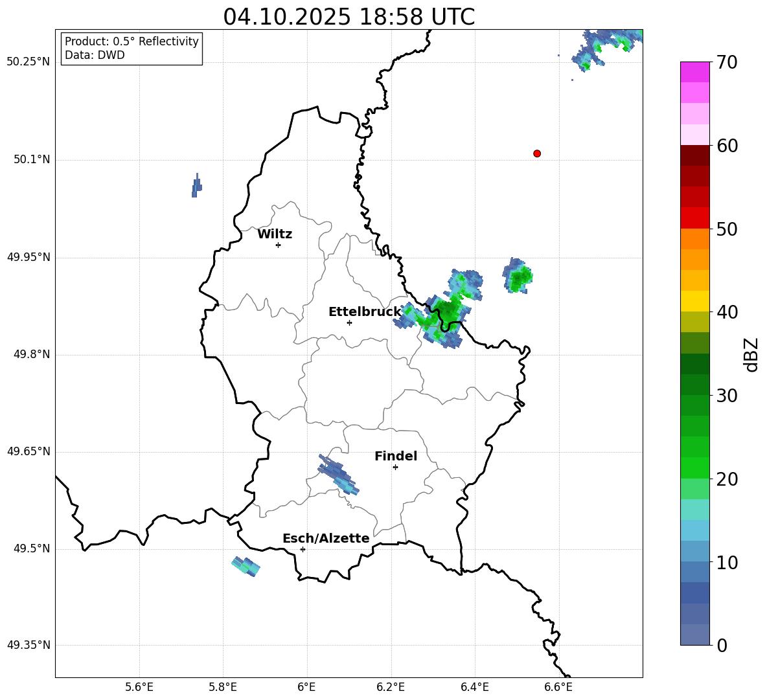Click the colorbar tick label 0
This screenshot has width=767, height=700.
(x=722, y=645)
